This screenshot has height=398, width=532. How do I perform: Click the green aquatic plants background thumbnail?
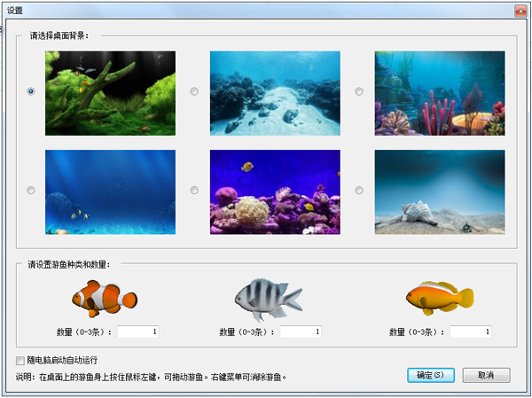coord(110,93)
